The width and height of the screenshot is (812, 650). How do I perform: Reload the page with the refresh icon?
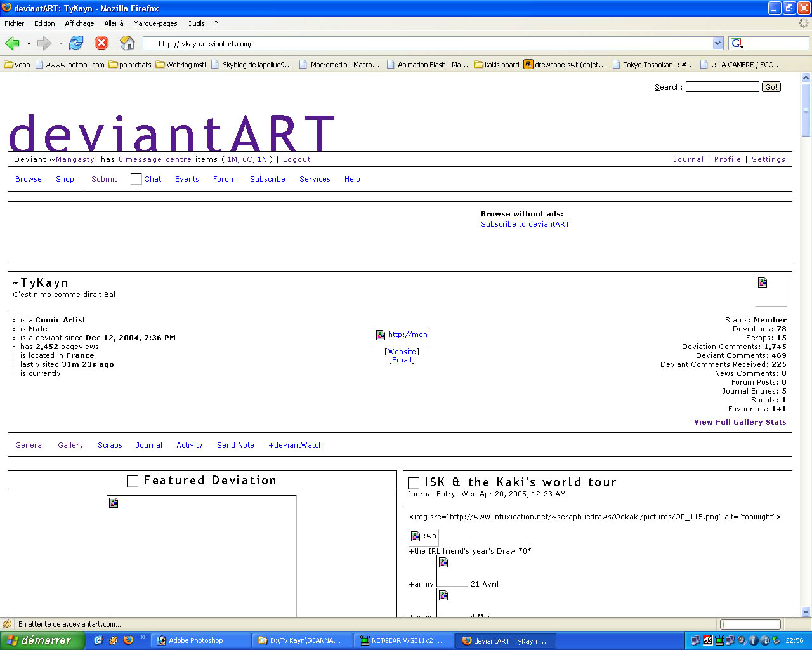pyautogui.click(x=76, y=43)
